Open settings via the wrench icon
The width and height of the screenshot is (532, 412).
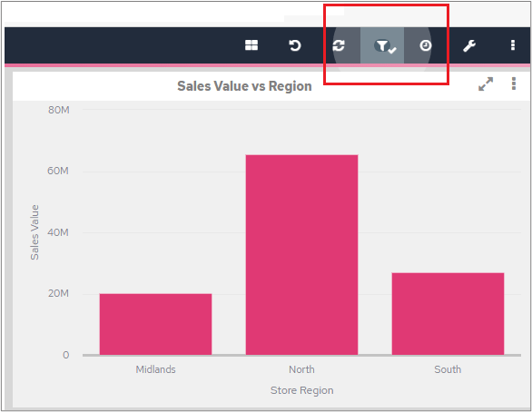click(469, 45)
